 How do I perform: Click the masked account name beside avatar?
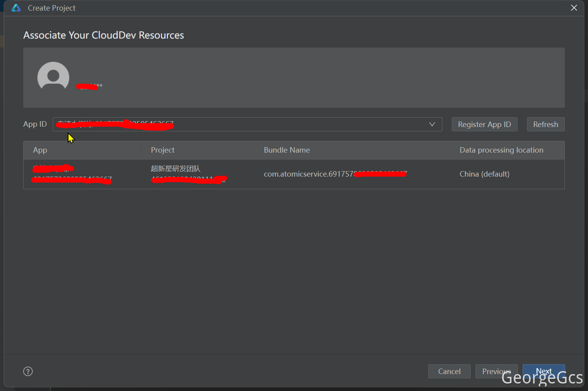click(89, 87)
